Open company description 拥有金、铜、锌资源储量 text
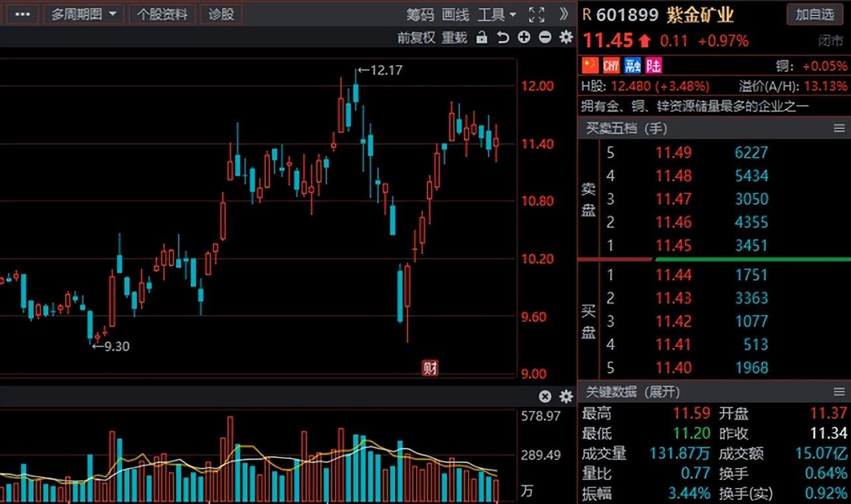Viewport: 851px width, 504px height. 695,106
